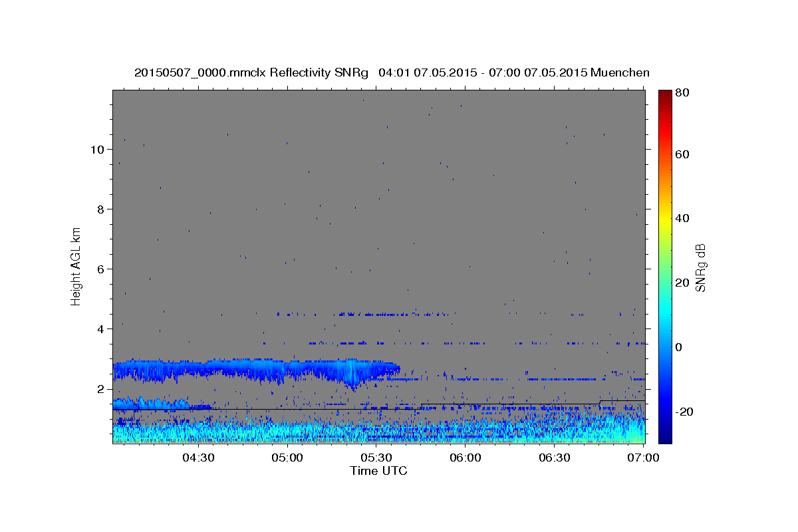Click the colorbar value -20
798x532 pixels.
pos(684,412)
